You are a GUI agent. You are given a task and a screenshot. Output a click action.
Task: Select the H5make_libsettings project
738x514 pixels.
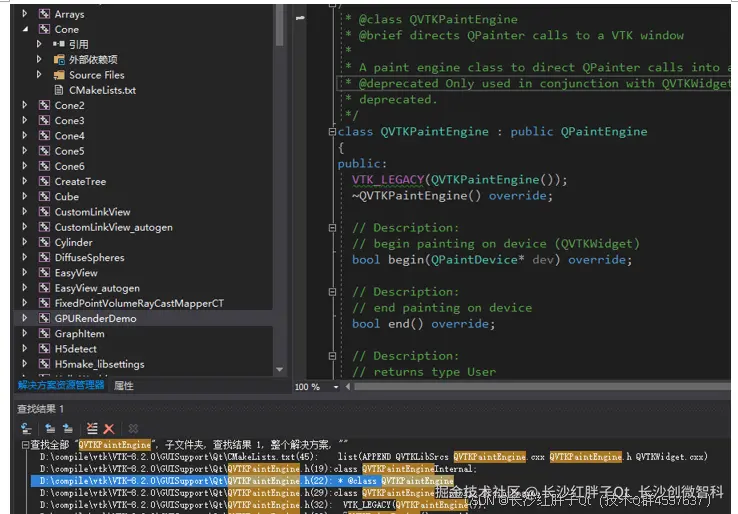(99, 364)
